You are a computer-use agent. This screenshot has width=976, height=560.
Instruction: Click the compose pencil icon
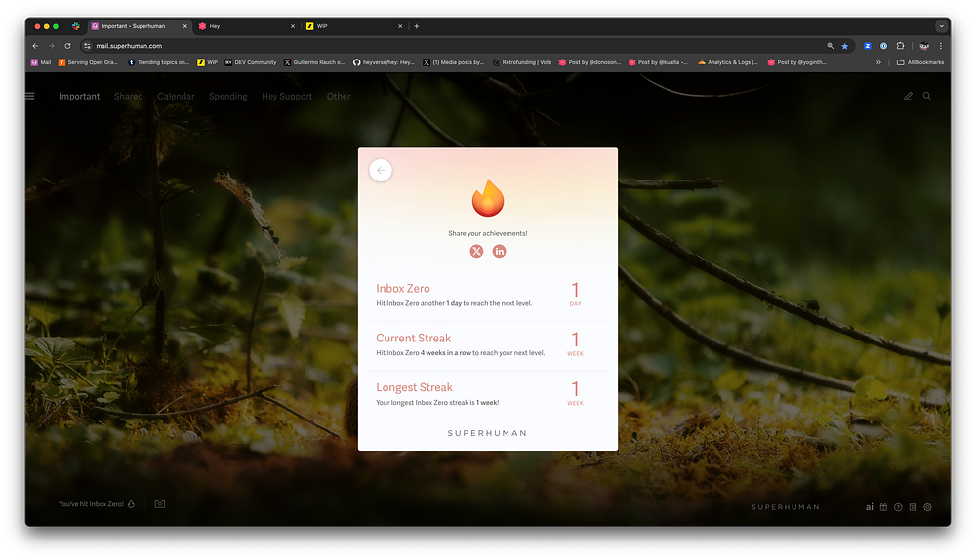point(908,96)
